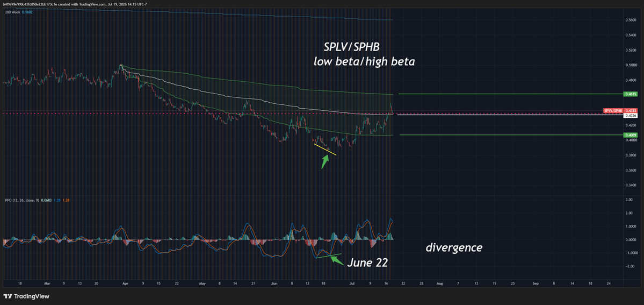Click the 3.00 PPO axis value
The height and width of the screenshot is (305, 644).
coord(629,200)
